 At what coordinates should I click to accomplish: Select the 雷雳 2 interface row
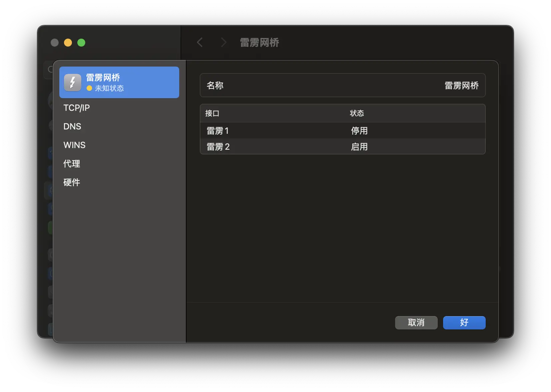[x=219, y=147]
